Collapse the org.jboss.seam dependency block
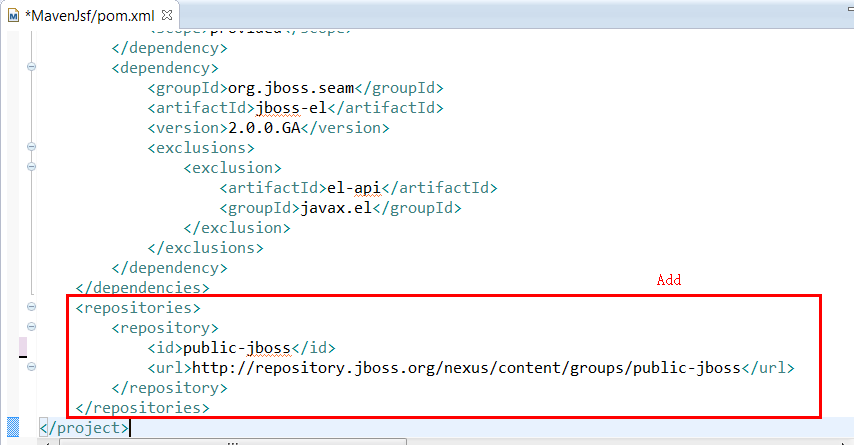854x445 pixels. click(x=31, y=68)
